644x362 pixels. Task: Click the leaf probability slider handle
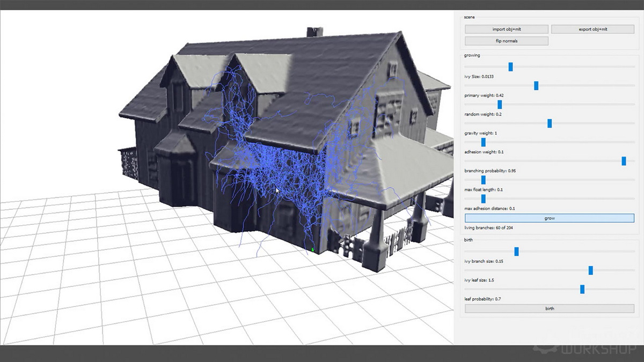[x=582, y=289]
